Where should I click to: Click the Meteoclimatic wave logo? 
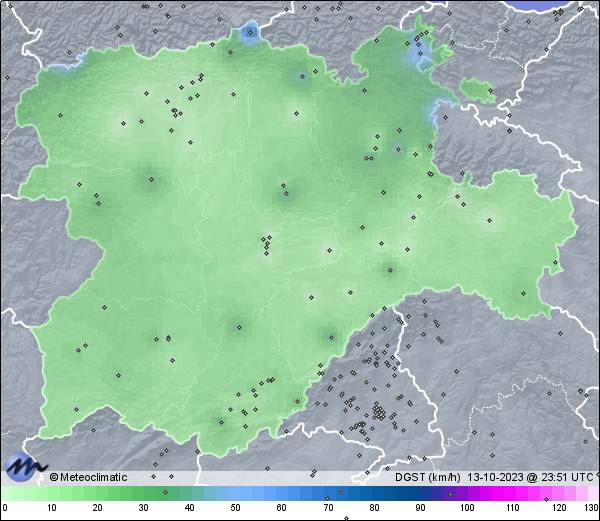[x=26, y=467]
